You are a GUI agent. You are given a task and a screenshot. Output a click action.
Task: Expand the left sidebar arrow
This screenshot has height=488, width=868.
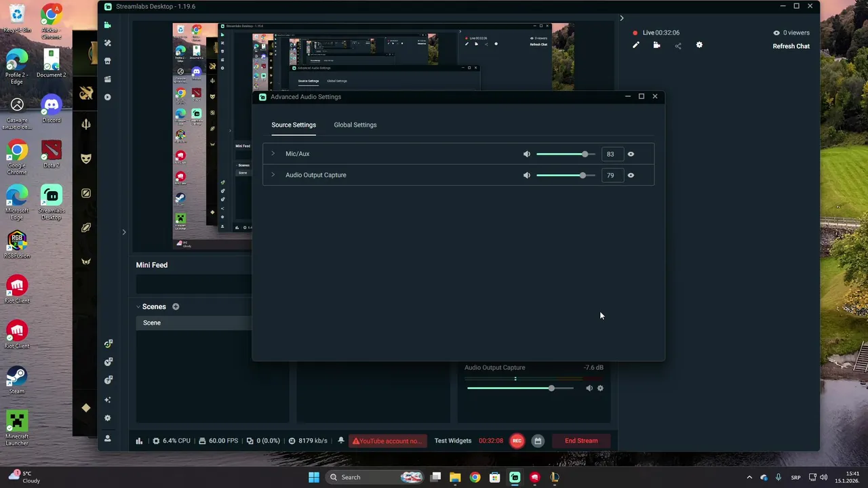tap(124, 232)
